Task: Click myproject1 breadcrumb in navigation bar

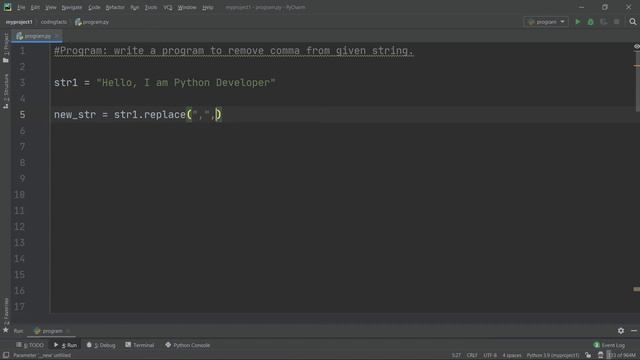Action: (x=19, y=22)
